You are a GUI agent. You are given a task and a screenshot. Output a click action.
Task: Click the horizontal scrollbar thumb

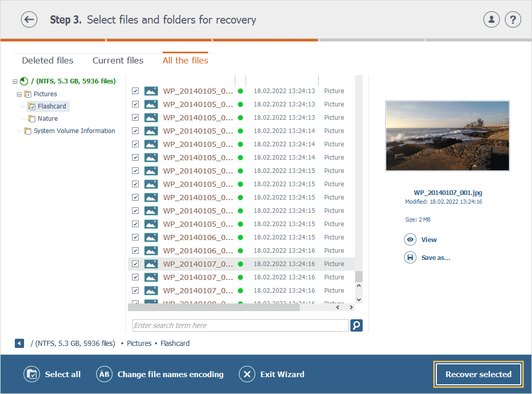click(x=214, y=308)
